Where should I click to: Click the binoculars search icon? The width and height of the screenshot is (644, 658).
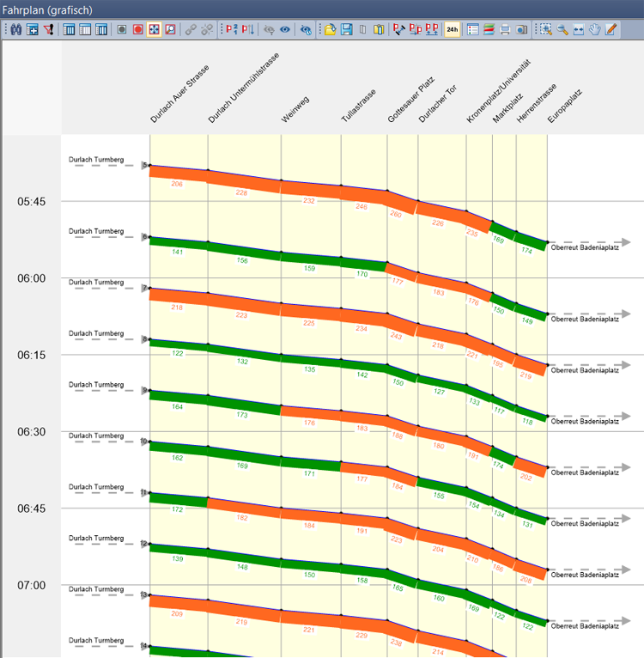click(15, 29)
